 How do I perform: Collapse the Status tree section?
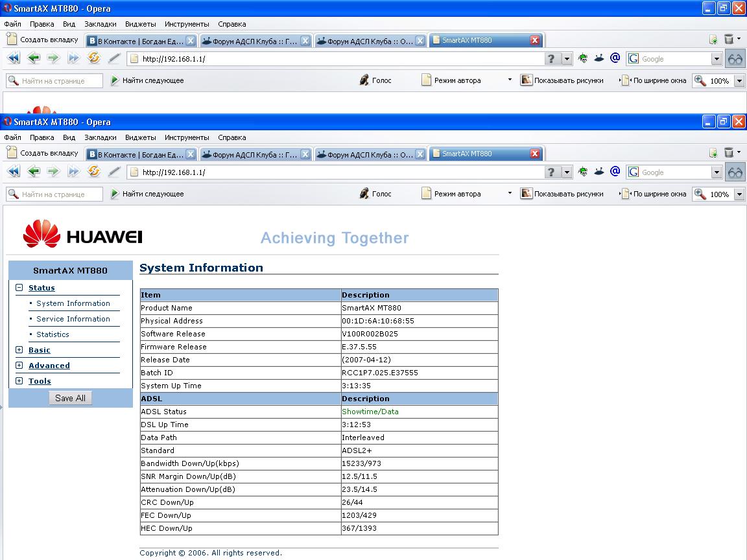(x=19, y=288)
